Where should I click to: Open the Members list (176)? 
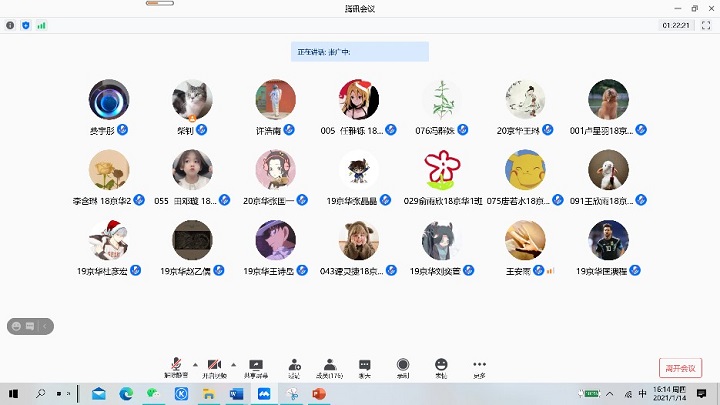(x=329, y=366)
